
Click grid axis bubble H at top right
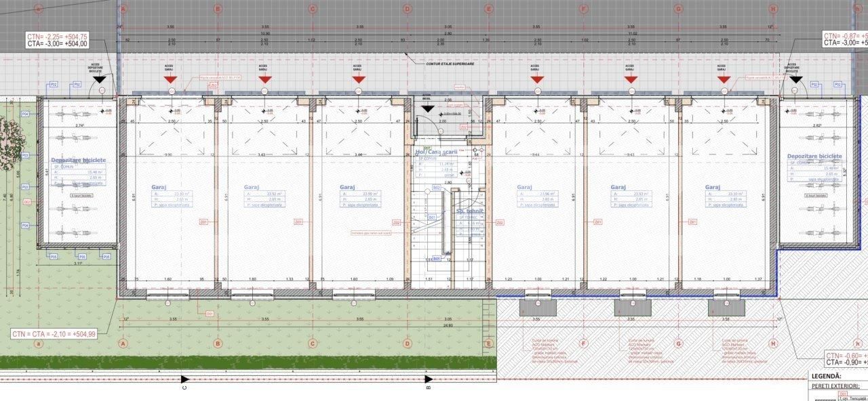pyautogui.click(x=773, y=9)
